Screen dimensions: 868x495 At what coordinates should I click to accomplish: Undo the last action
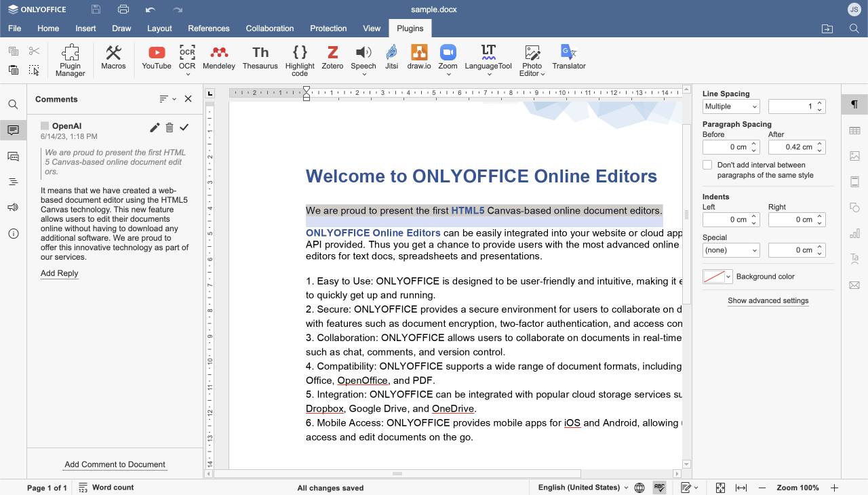coord(151,9)
